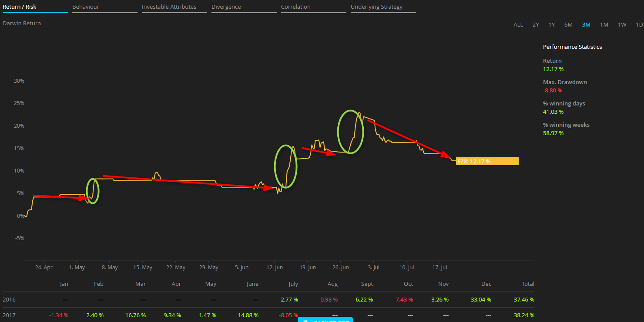Click 2017 Total return 38.24 %

(524, 315)
